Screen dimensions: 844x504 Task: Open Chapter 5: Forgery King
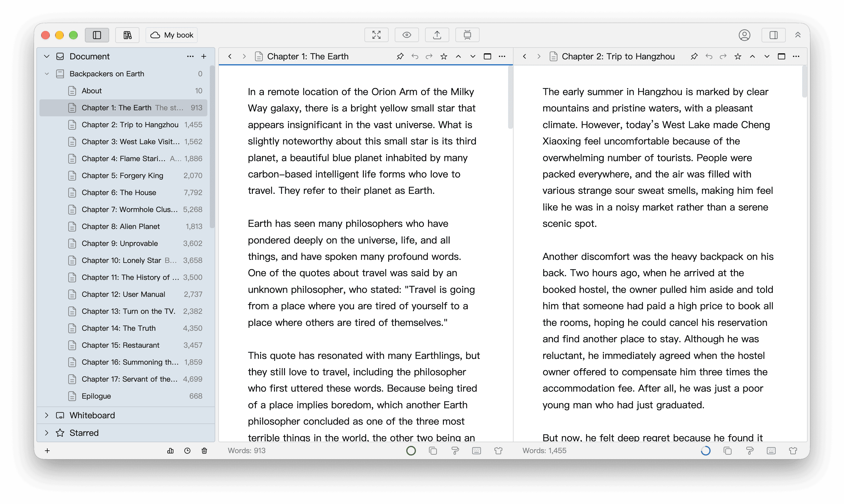[123, 176]
